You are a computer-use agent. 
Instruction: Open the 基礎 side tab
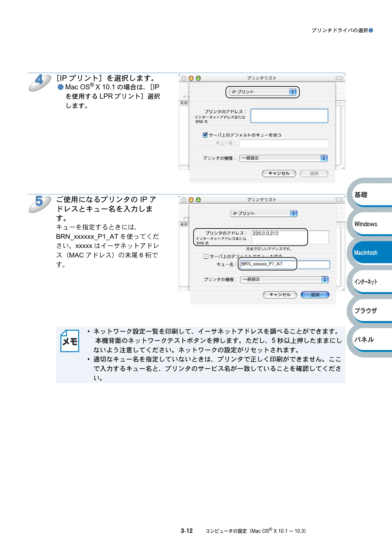coord(372,195)
